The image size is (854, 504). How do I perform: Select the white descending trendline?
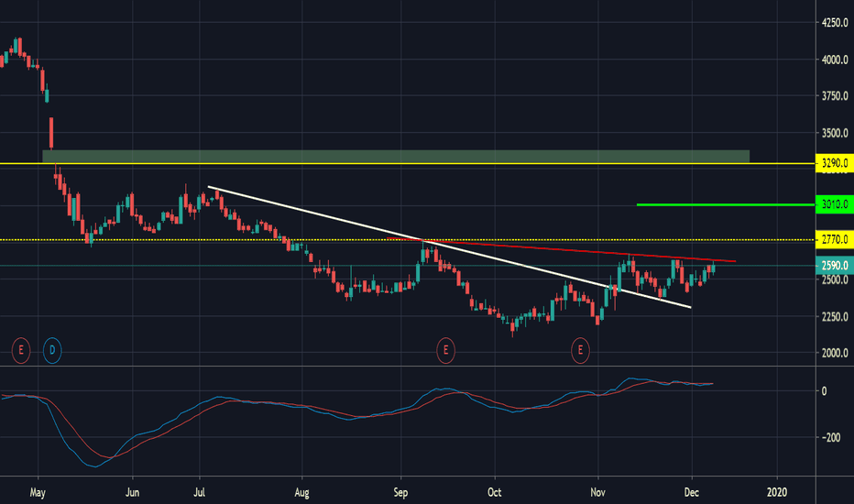tap(449, 247)
